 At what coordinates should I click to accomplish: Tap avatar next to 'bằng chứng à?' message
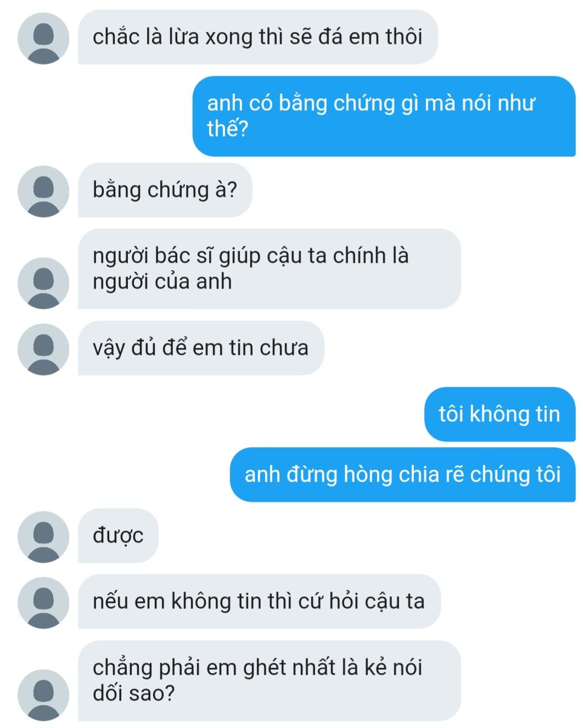point(43,191)
